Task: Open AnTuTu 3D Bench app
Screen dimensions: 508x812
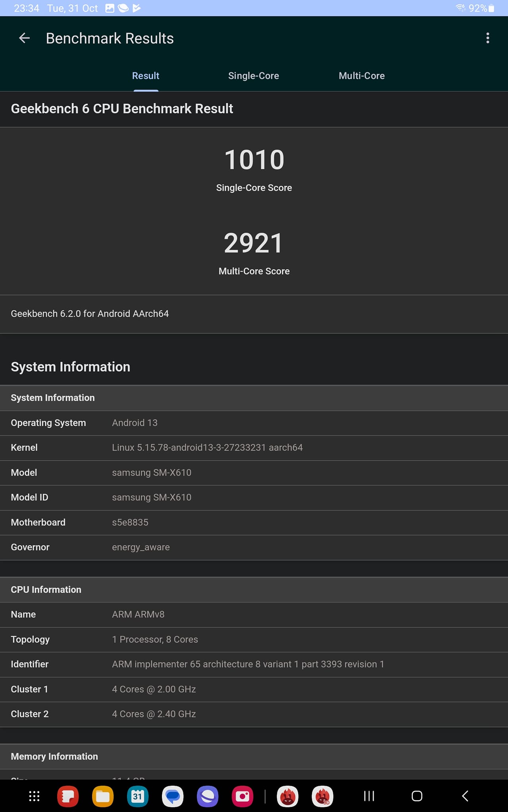Action: point(323,796)
